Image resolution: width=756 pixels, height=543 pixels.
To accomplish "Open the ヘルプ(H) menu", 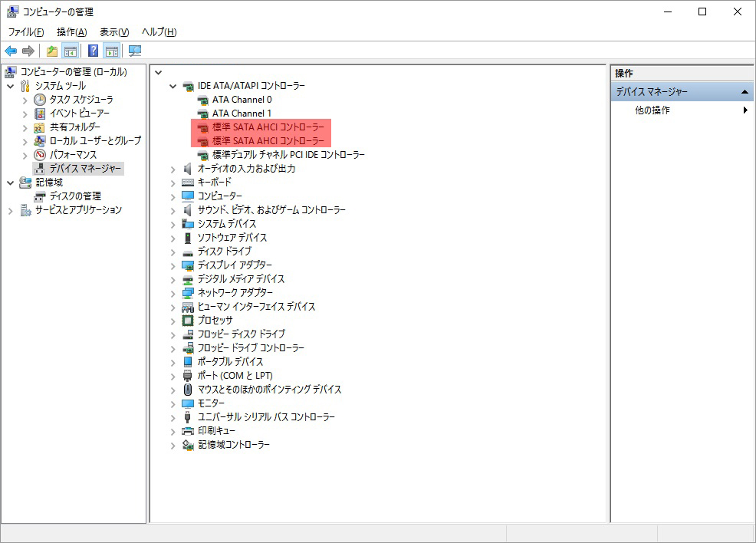I will coord(159,31).
